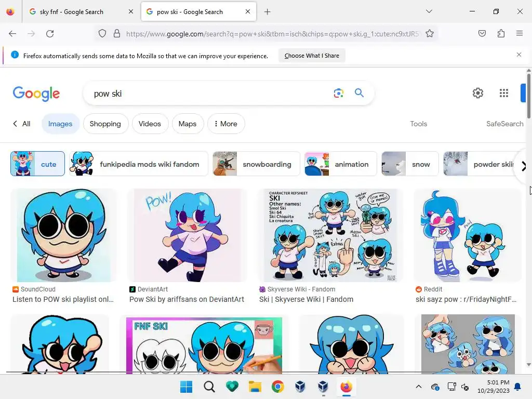Toggle the 'cute' suggestion chip
The height and width of the screenshot is (399, 532).
click(37, 164)
